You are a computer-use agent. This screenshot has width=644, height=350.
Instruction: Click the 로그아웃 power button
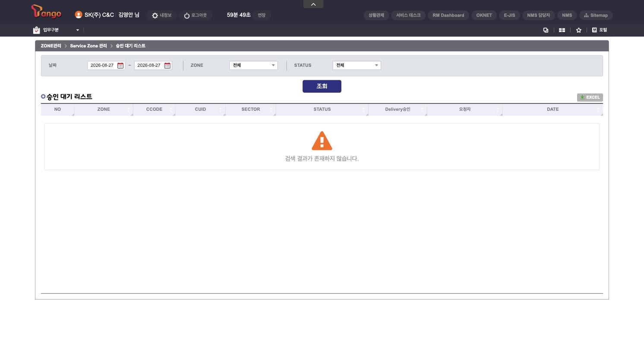click(x=195, y=16)
